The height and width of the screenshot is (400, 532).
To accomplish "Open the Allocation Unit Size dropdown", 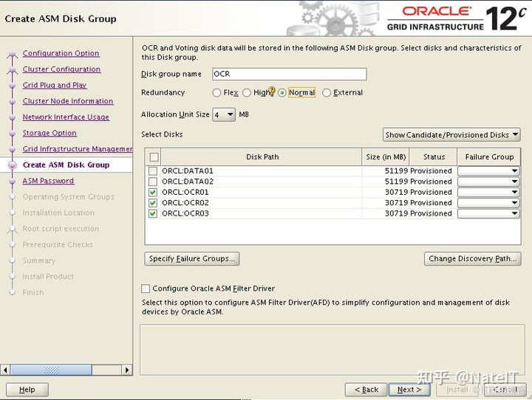I will coord(224,114).
